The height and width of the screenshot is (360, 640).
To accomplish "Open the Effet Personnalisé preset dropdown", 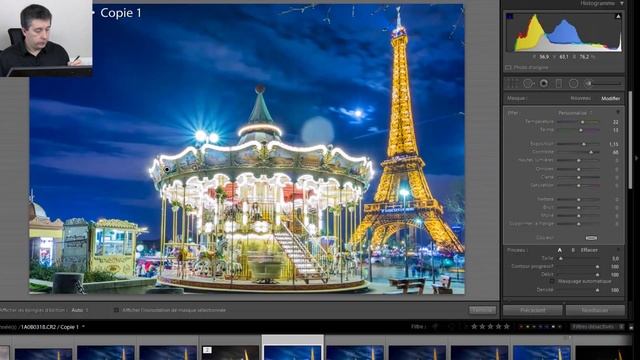I will pos(575,113).
